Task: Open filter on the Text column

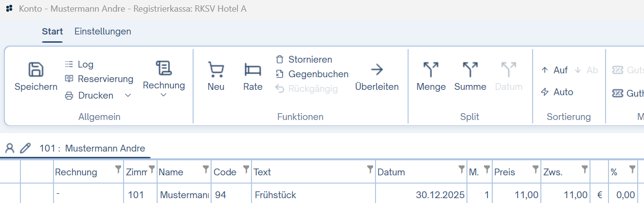Action: tap(370, 169)
